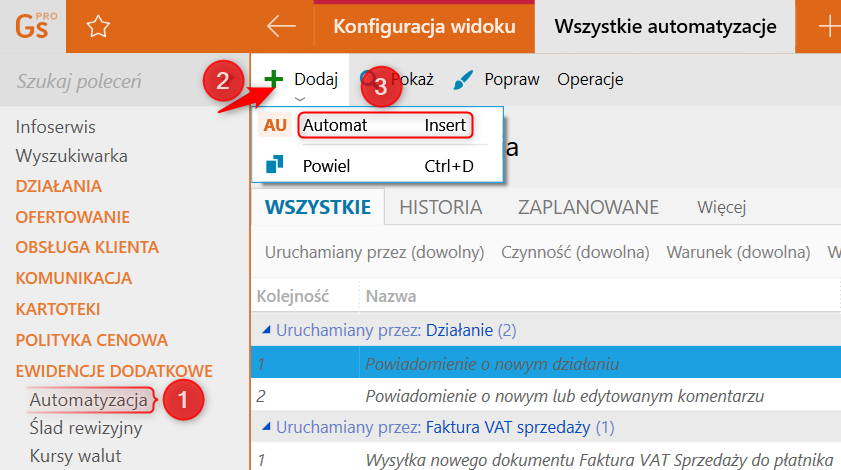This screenshot has height=470, width=841.
Task: Click the favorites star icon
Action: [x=98, y=27]
